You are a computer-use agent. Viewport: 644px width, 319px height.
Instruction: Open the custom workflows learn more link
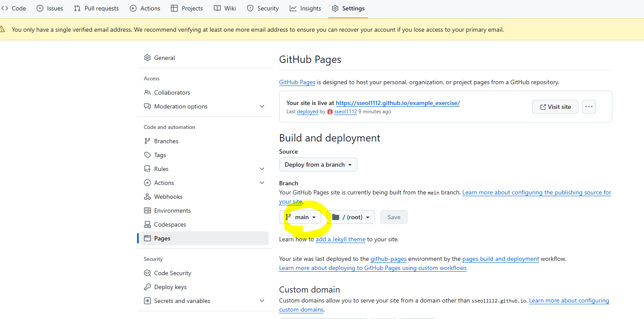click(373, 268)
